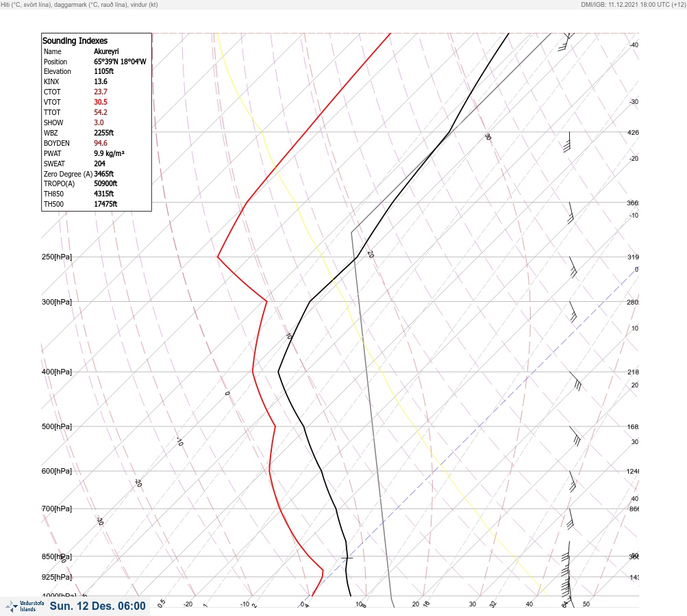Click the wind barb at 700 hPa
The height and width of the screenshot is (616, 687).
(571, 519)
